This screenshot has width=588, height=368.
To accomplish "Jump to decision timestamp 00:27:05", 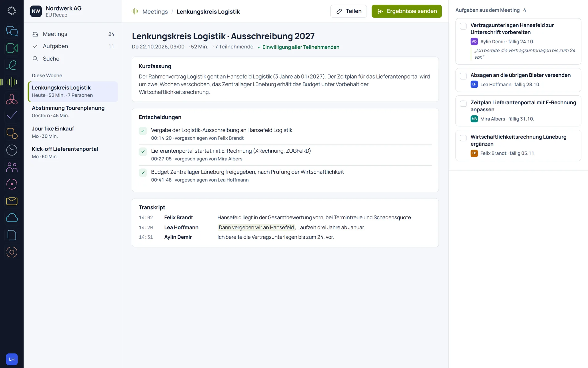I will click(161, 159).
